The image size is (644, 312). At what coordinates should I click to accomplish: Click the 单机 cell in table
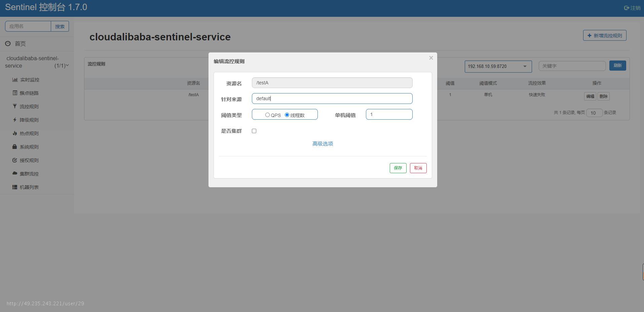coord(488,95)
